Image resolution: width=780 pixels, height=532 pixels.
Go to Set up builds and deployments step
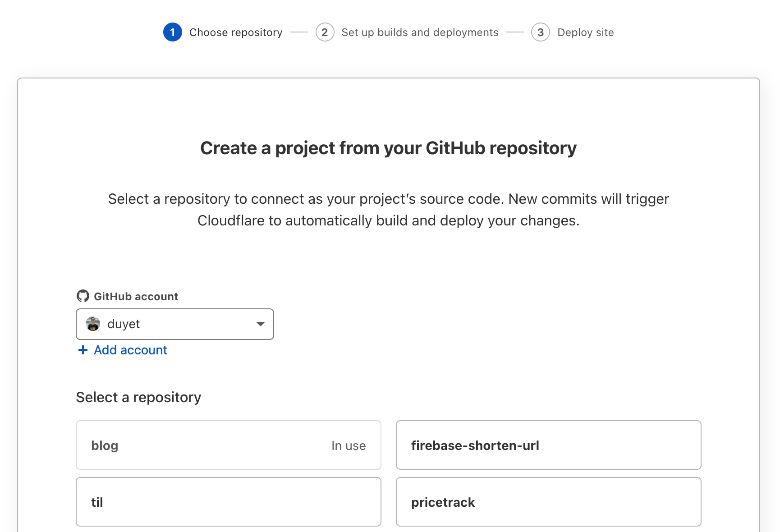[420, 32]
